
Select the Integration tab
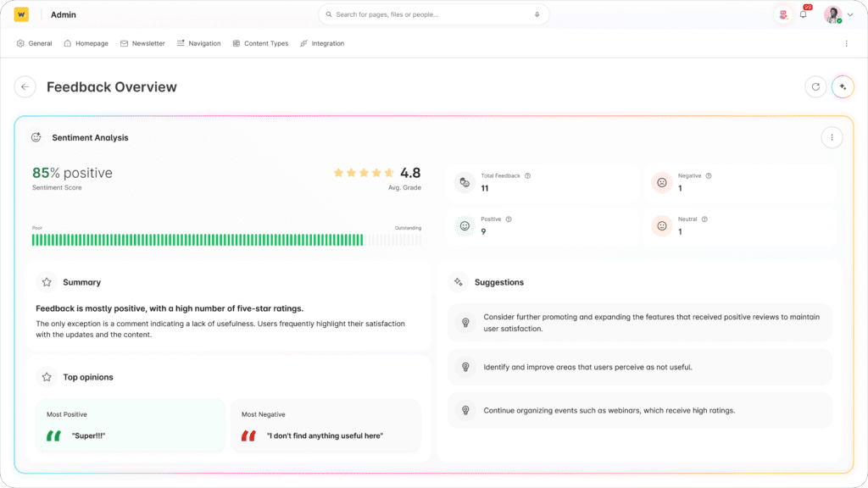pyautogui.click(x=322, y=43)
